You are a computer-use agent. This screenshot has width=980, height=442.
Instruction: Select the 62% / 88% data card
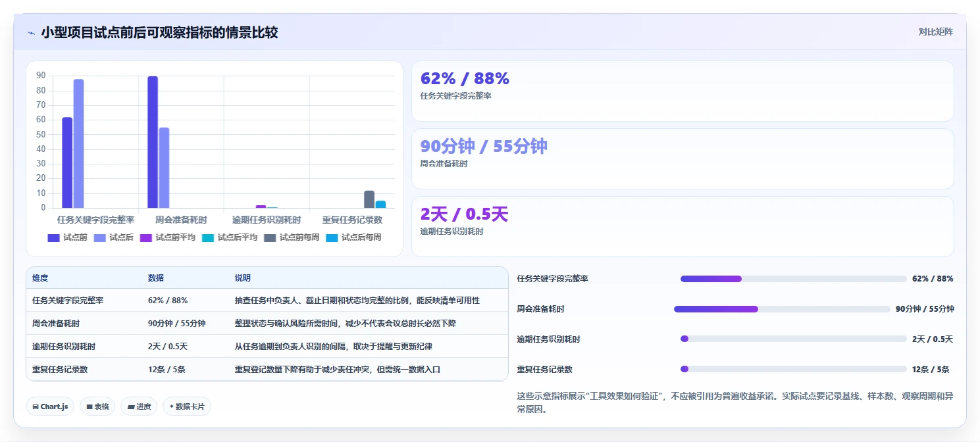683,91
